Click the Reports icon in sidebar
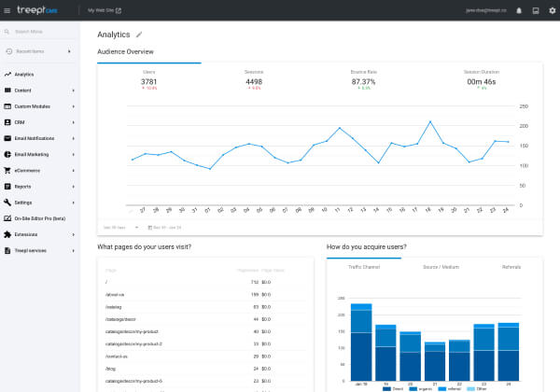 [7, 187]
